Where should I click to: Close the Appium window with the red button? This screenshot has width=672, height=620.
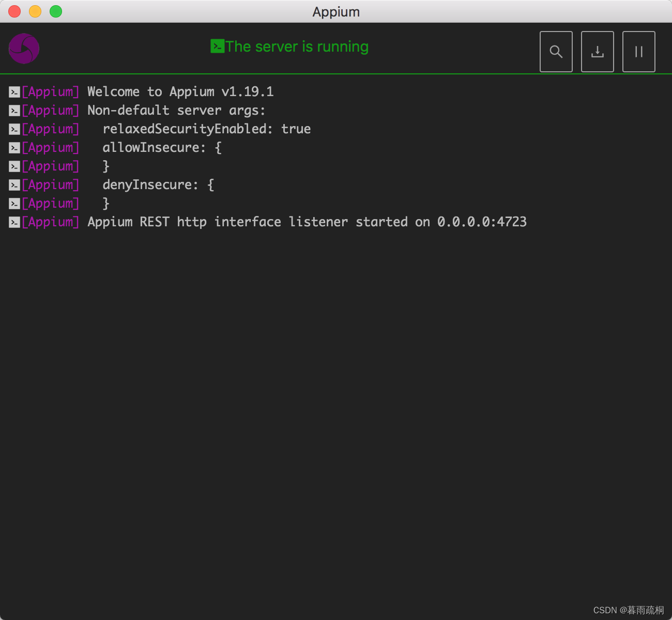click(x=14, y=11)
